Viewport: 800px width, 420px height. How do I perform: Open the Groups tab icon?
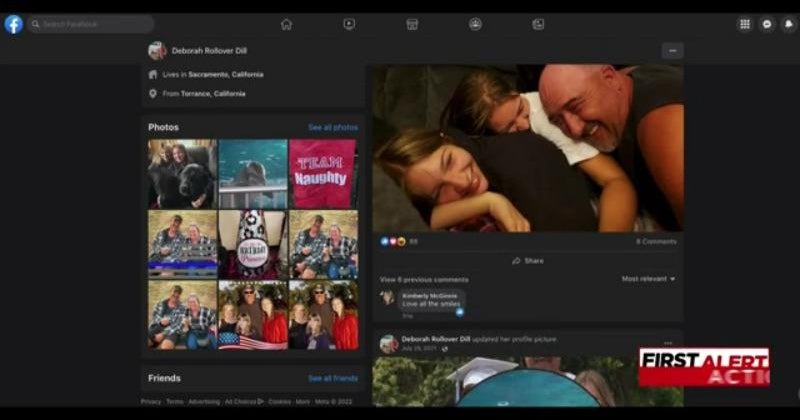476,24
